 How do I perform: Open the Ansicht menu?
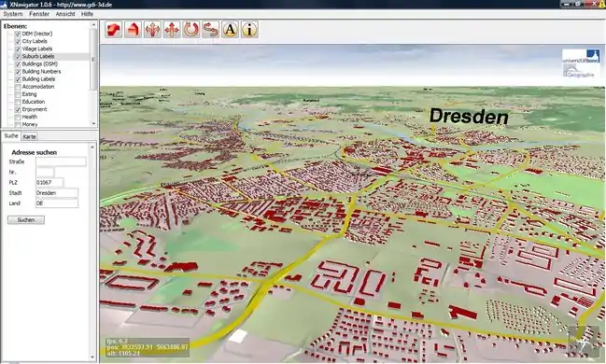pos(65,14)
